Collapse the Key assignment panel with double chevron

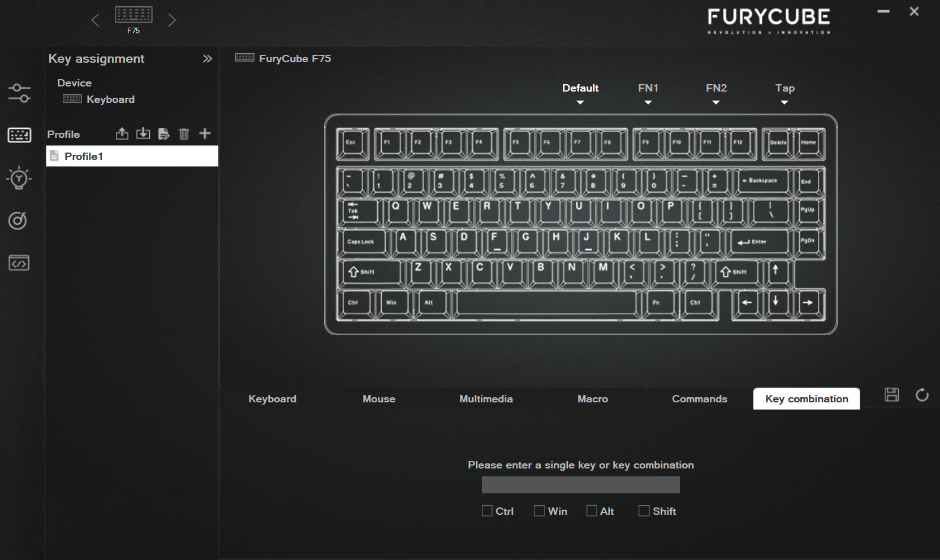tap(208, 59)
